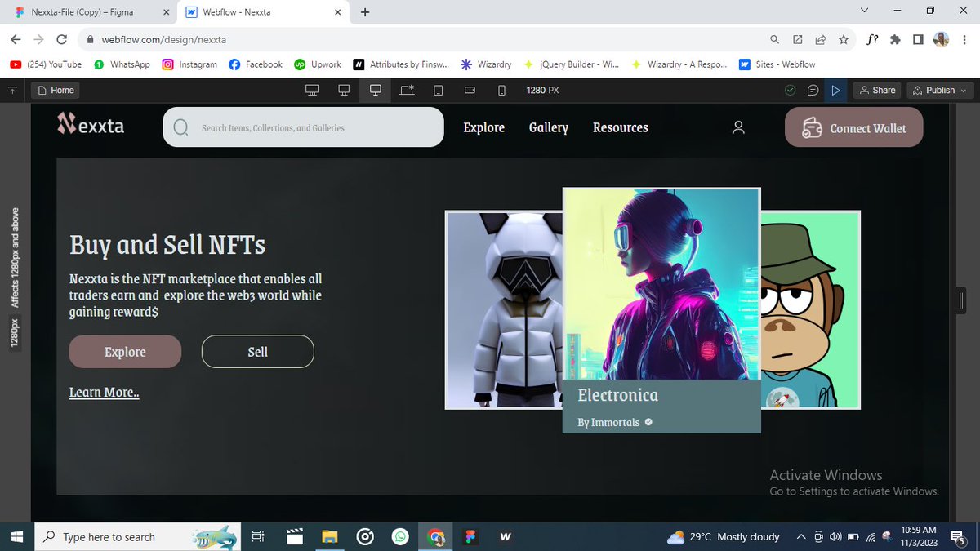This screenshot has width=980, height=551.
Task: Collapse the Webflow top panel arrow
Action: coord(12,90)
